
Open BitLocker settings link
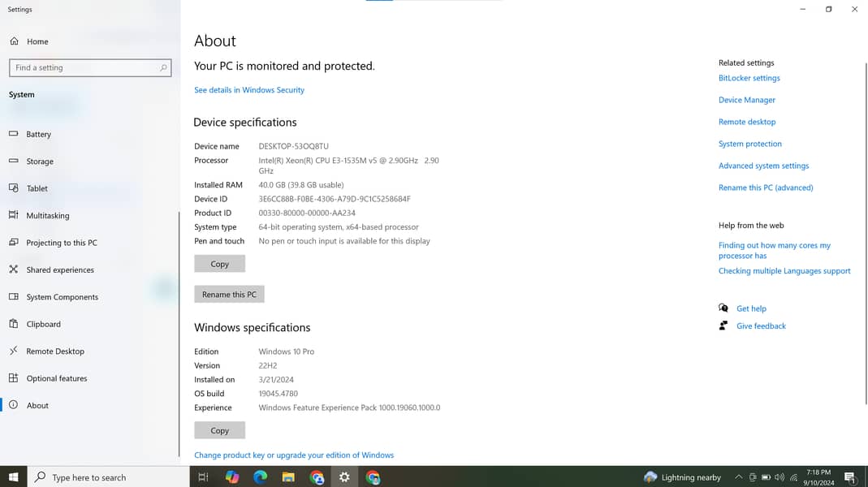(749, 78)
